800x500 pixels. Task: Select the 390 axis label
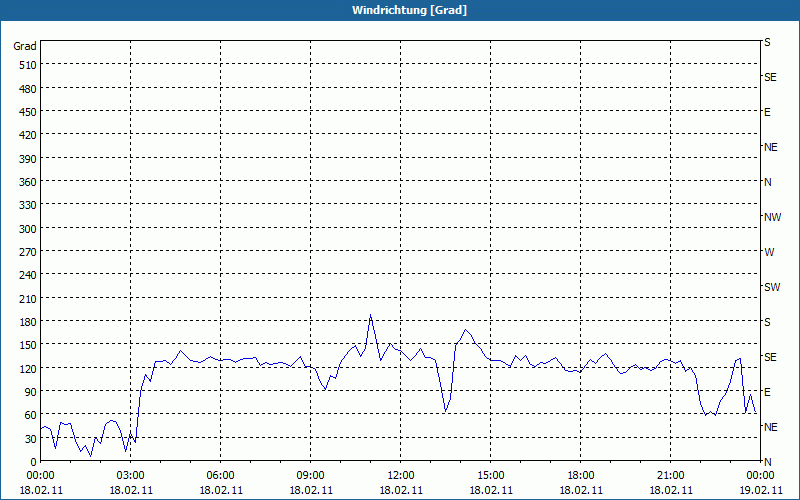click(28, 159)
